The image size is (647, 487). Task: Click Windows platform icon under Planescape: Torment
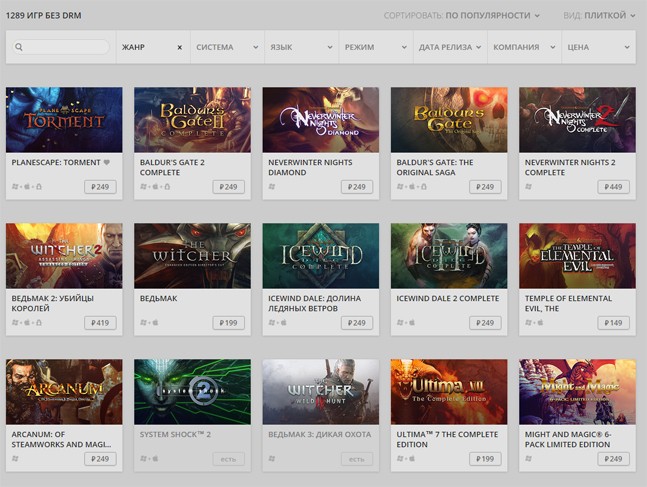click(15, 187)
